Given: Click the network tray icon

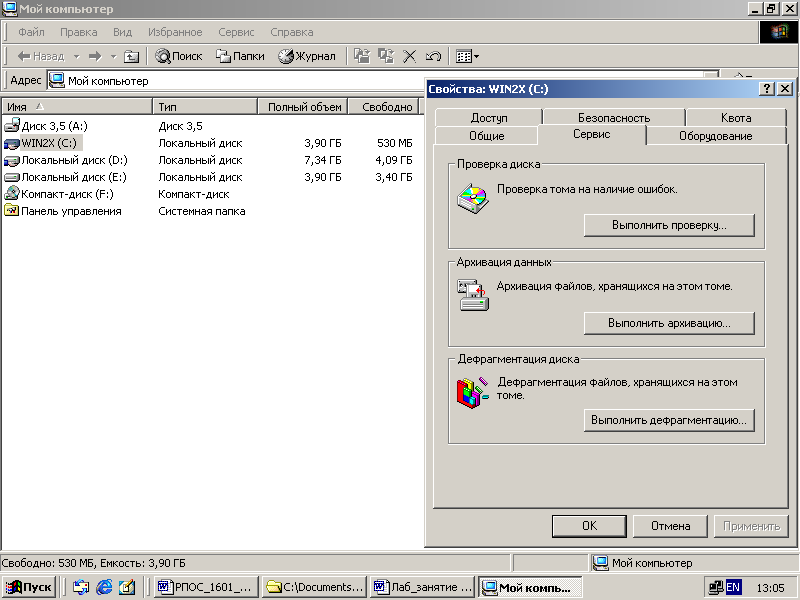Looking at the screenshot, I should click(716, 587).
